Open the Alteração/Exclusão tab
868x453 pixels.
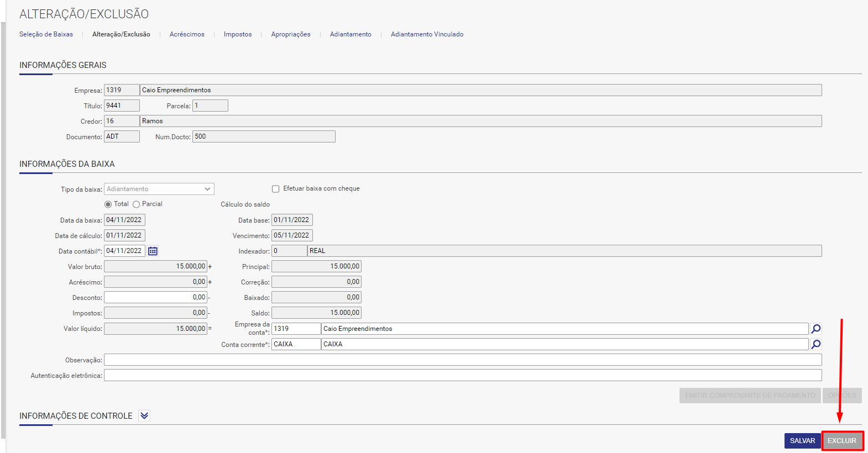point(121,34)
